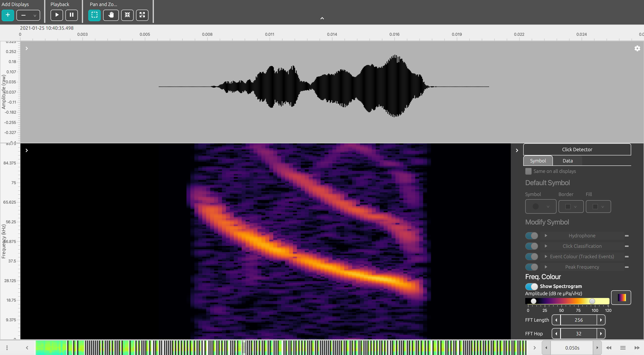Switch to the Data tab
The image size is (644, 355).
568,161
